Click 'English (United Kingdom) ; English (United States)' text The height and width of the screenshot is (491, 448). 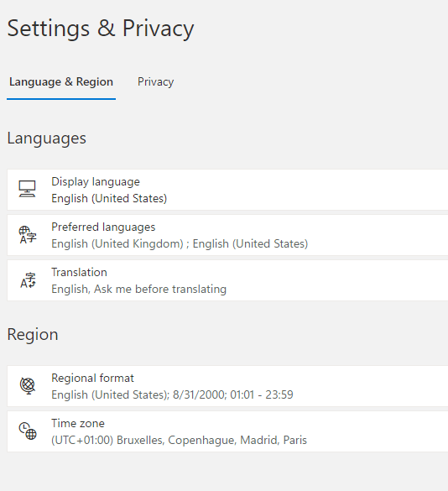tap(180, 243)
